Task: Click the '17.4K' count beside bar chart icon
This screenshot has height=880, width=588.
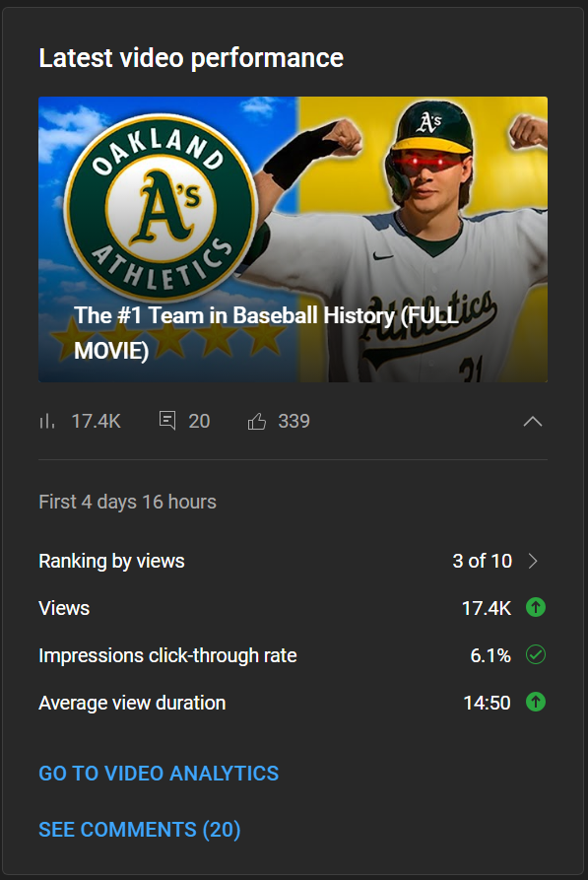Action: (96, 421)
